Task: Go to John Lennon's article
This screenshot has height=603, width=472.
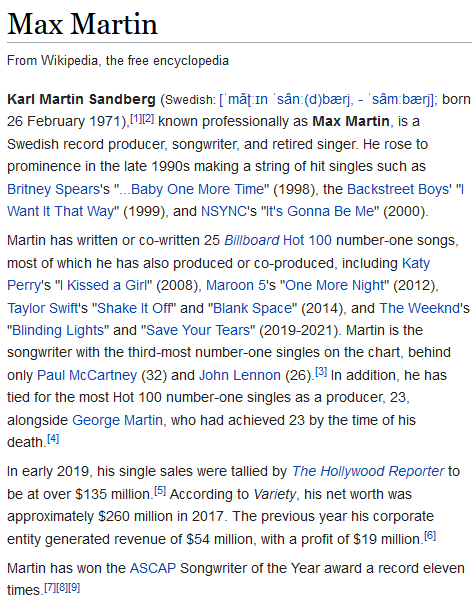Action: pos(240,375)
